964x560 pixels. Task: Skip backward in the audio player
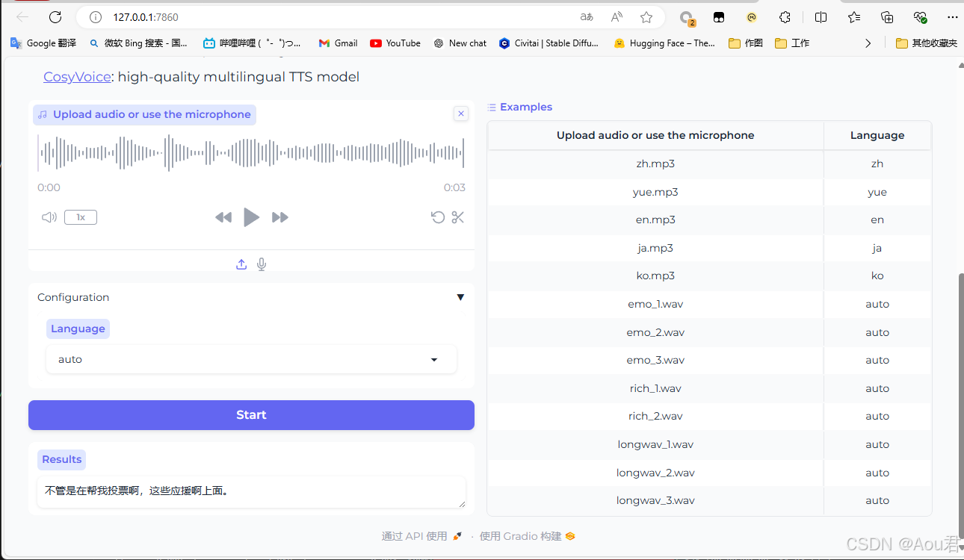[223, 217]
